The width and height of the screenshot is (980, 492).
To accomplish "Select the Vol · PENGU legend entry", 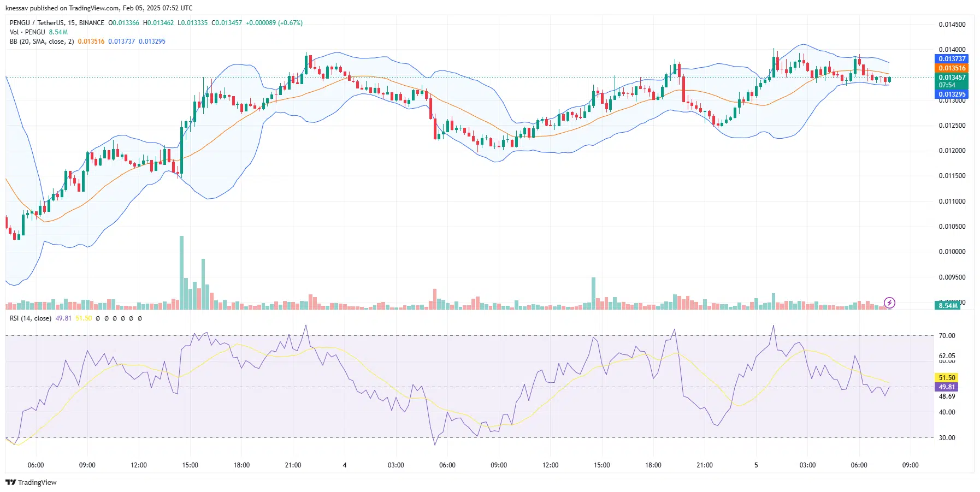I will tap(27, 32).
